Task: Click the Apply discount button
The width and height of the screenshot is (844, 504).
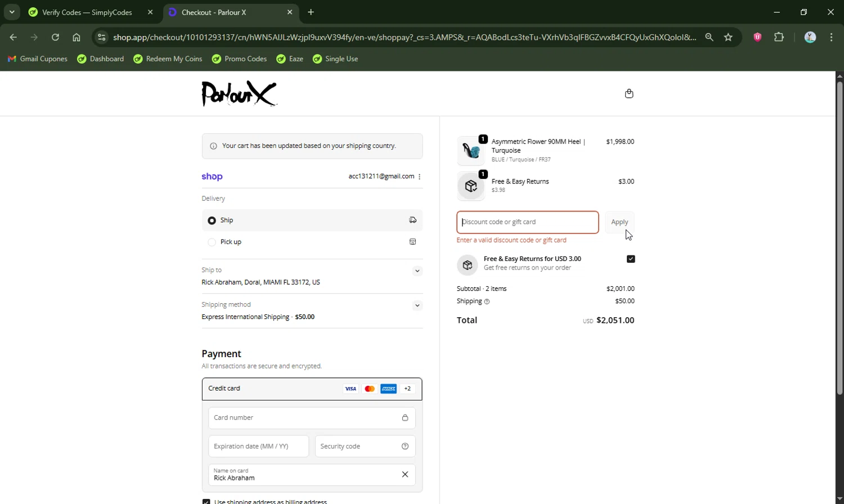Action: point(619,222)
